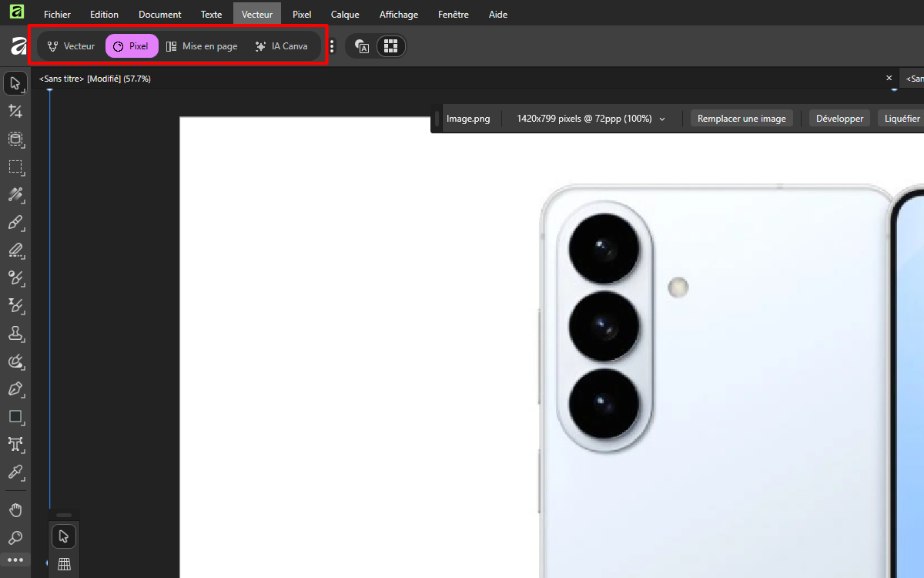Expand more tools at toolbar bottom
This screenshot has height=578, width=924.
click(x=15, y=560)
